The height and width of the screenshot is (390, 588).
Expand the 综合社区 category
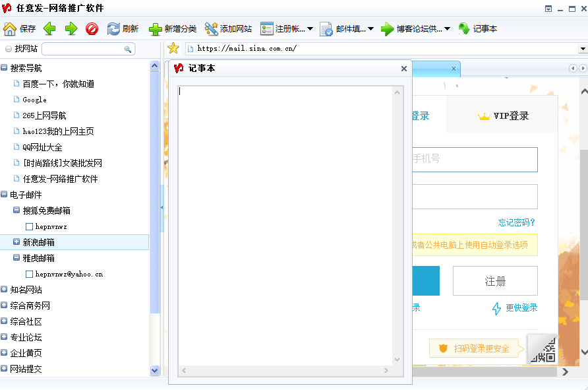(x=4, y=321)
